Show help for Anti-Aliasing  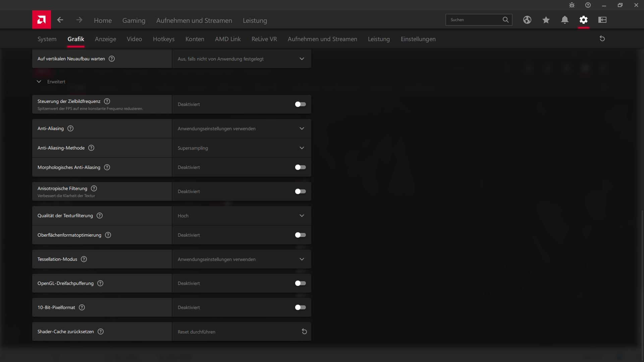[70, 128]
